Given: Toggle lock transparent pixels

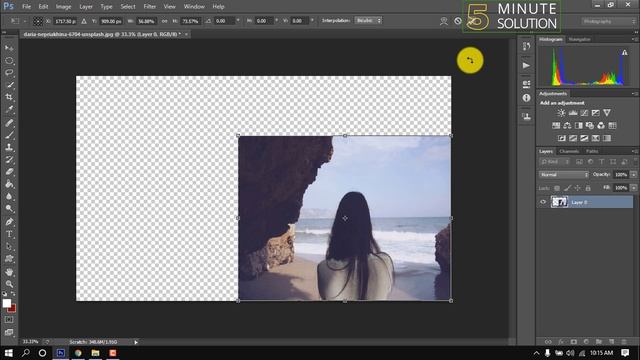Looking at the screenshot, I should [x=557, y=188].
